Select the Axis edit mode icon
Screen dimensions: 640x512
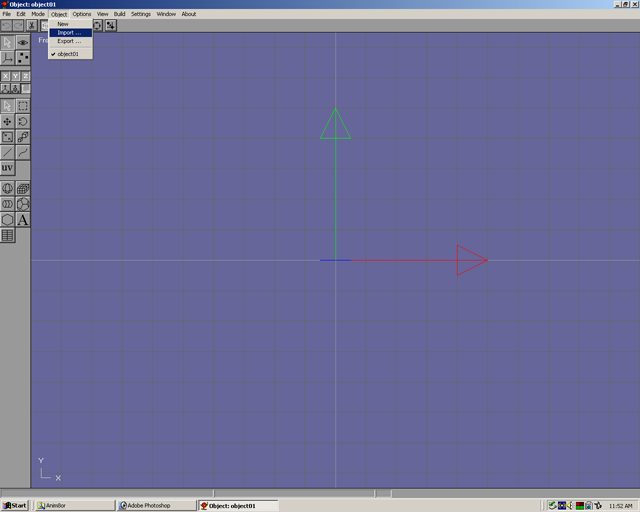7,58
